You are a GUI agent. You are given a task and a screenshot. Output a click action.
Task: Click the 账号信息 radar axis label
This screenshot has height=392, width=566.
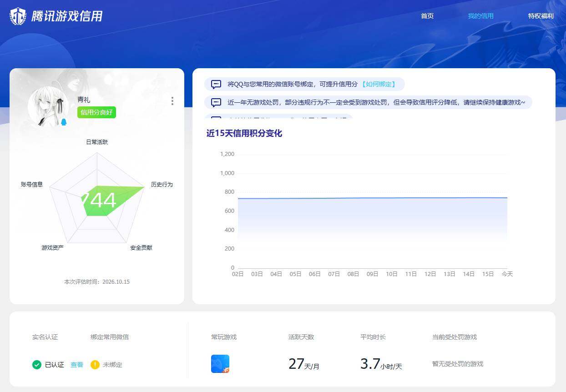(32, 185)
